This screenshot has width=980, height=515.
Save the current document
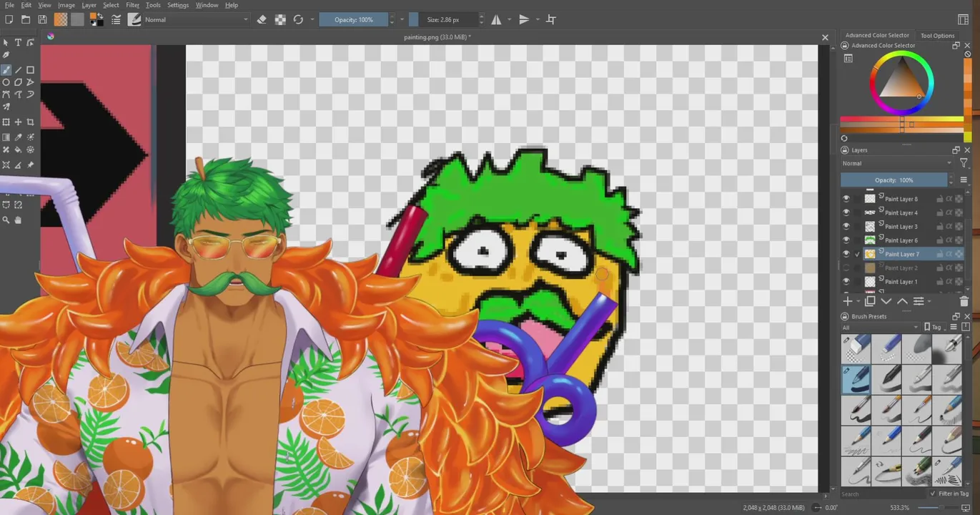pos(43,20)
